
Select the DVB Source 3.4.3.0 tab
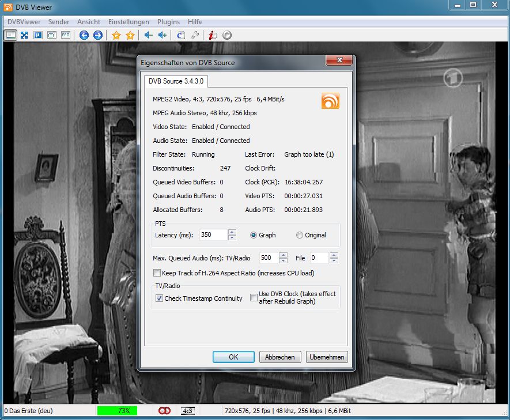click(x=176, y=81)
